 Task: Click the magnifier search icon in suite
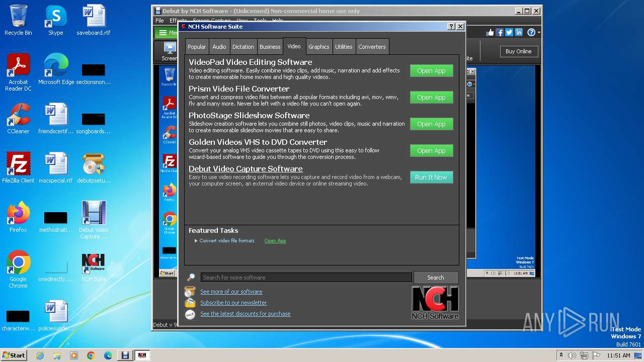(191, 278)
